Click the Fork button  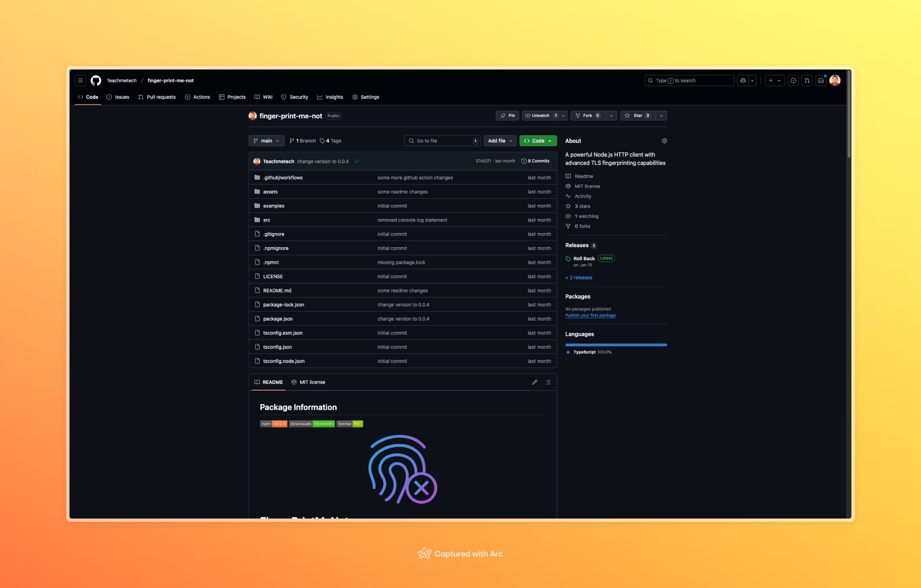pos(588,115)
